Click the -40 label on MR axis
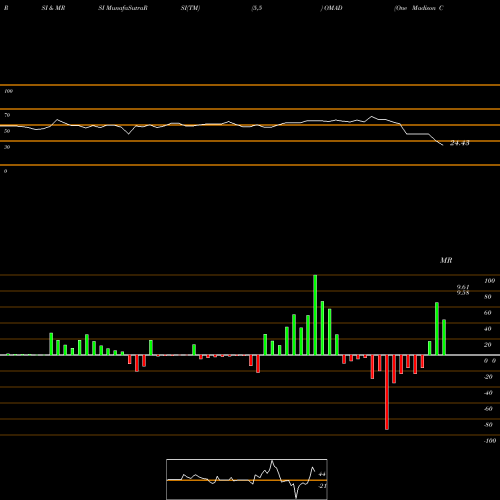Screen dimensions: 500x500 [488, 393]
